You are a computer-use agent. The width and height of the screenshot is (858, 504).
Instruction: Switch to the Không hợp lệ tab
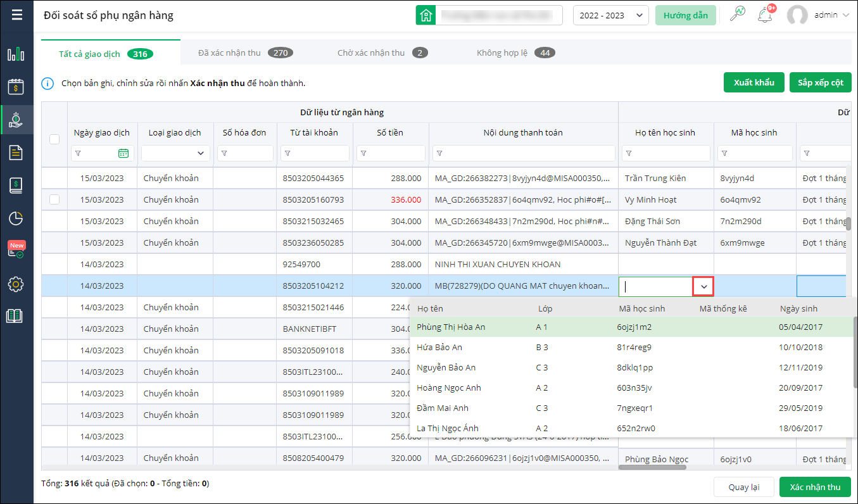point(515,53)
